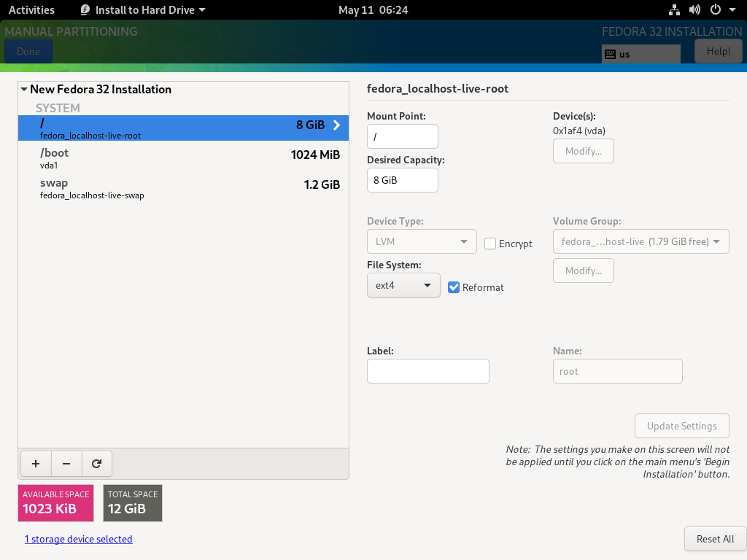
Task: Open the network status icon in top bar
Action: (x=674, y=10)
